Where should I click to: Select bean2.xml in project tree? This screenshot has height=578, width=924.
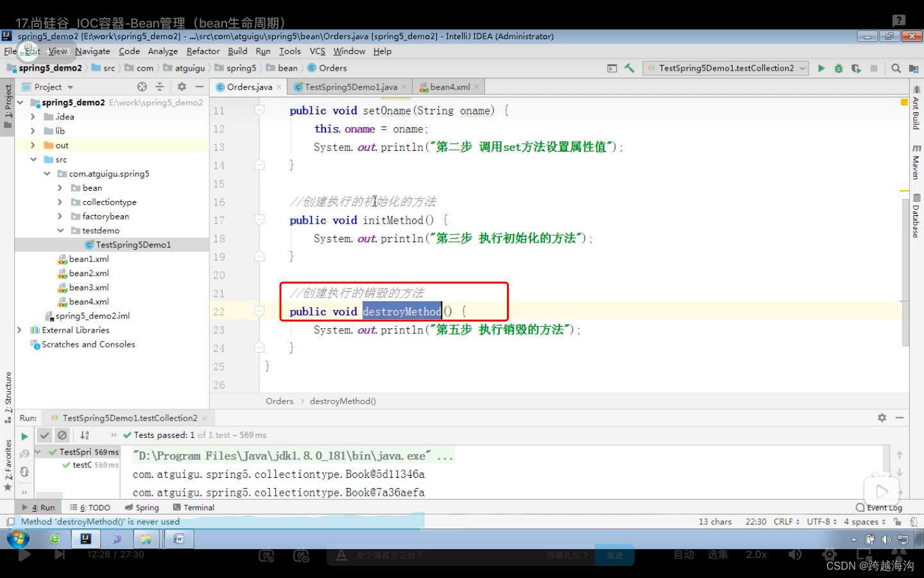coord(89,273)
